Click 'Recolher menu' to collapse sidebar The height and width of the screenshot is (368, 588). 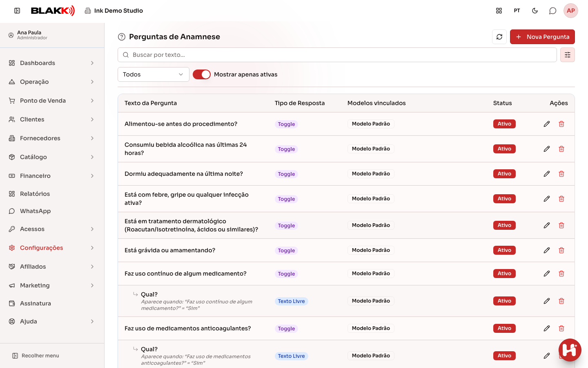tap(36, 356)
